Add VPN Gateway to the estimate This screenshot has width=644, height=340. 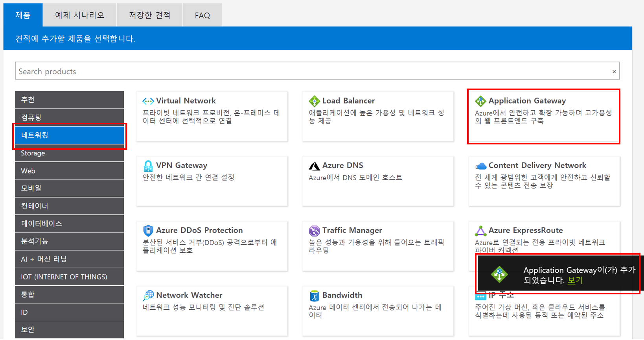212,181
